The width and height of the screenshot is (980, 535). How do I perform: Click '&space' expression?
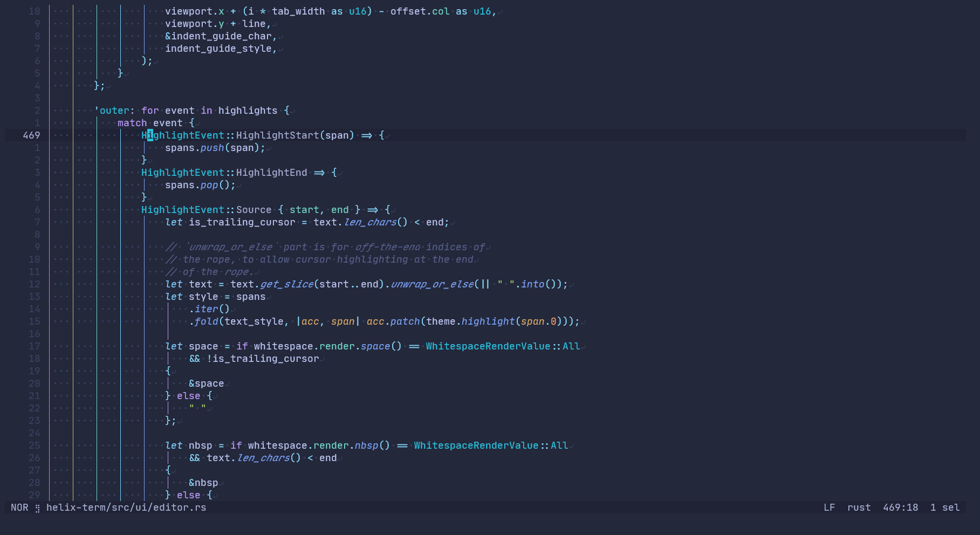pyautogui.click(x=207, y=383)
